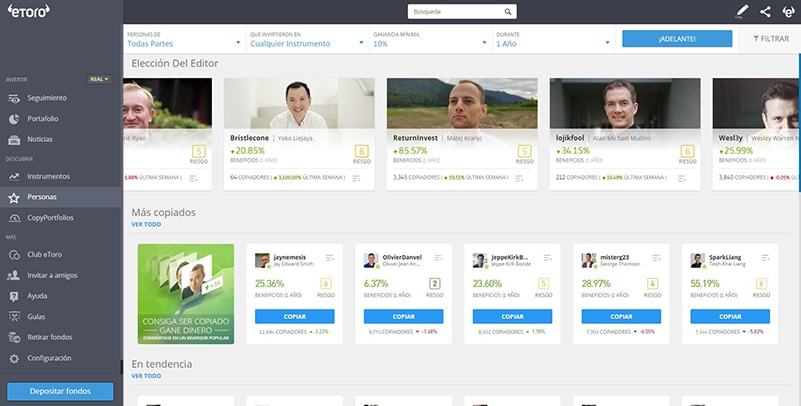Click ReturnInvest 85.57% benefit value

tap(411, 151)
